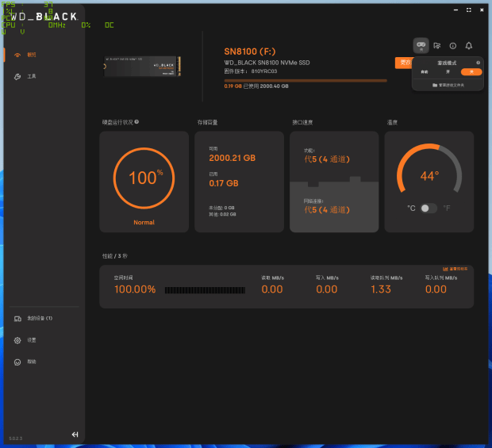
Task: Click the game mode popup help icon
Action: [x=478, y=63]
